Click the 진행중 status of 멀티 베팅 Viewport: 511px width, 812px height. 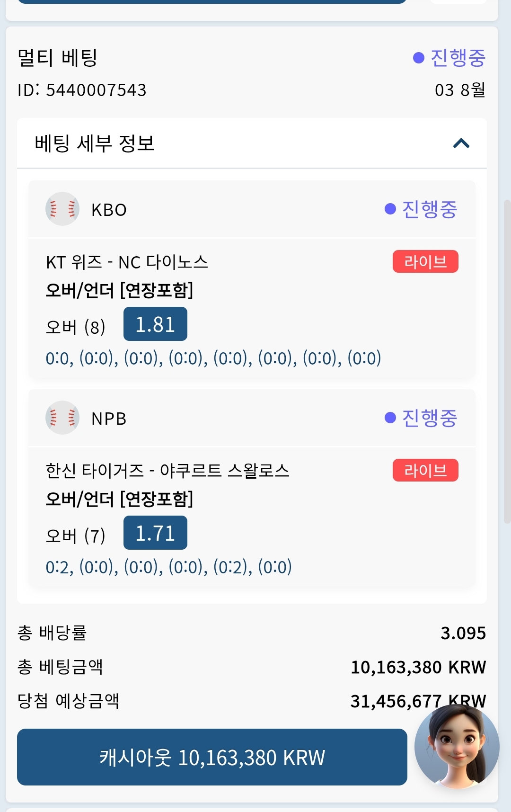click(x=449, y=58)
